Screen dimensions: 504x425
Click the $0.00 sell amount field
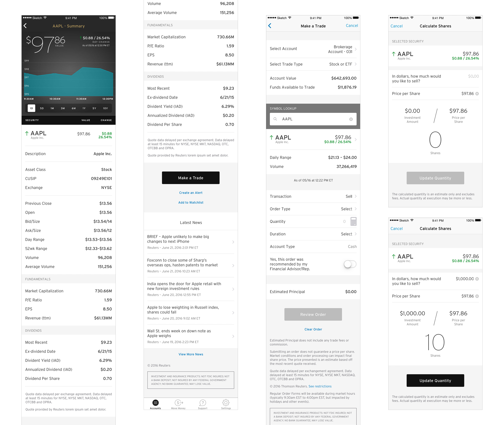[473, 76]
